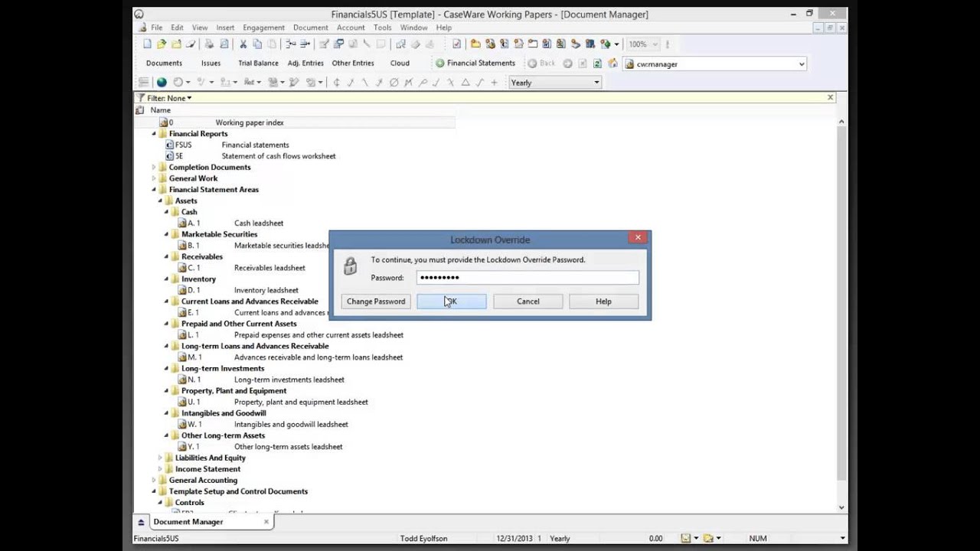Click the Cut scissors icon
This screenshot has width=980, height=551.
pyautogui.click(x=243, y=44)
